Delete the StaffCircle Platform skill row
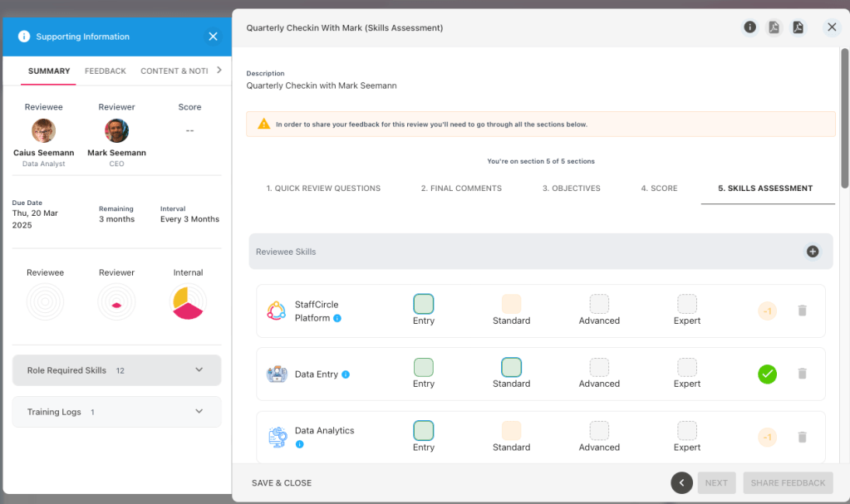Viewport: 850px width, 504px height. (x=802, y=311)
